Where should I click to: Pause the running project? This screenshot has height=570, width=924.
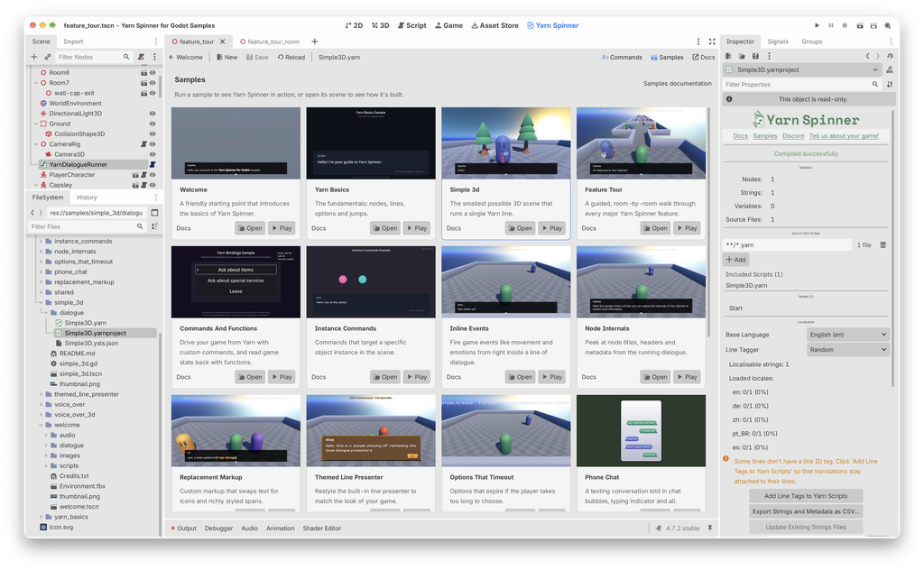[831, 25]
